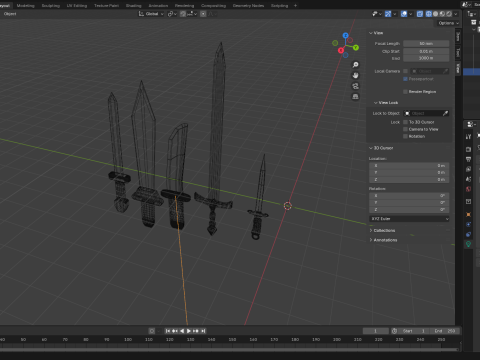Switch to UV Editing workspace tab
This screenshot has width=480, height=360.
77,6
